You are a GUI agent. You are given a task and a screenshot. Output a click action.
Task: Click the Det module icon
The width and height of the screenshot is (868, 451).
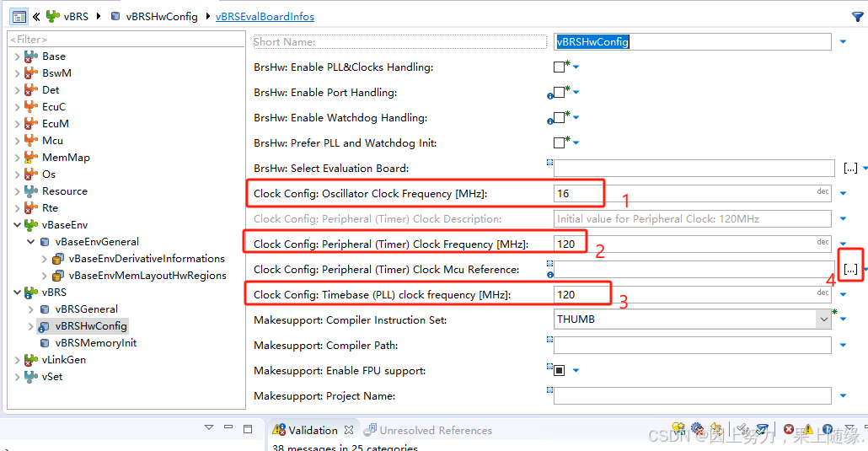(31, 89)
